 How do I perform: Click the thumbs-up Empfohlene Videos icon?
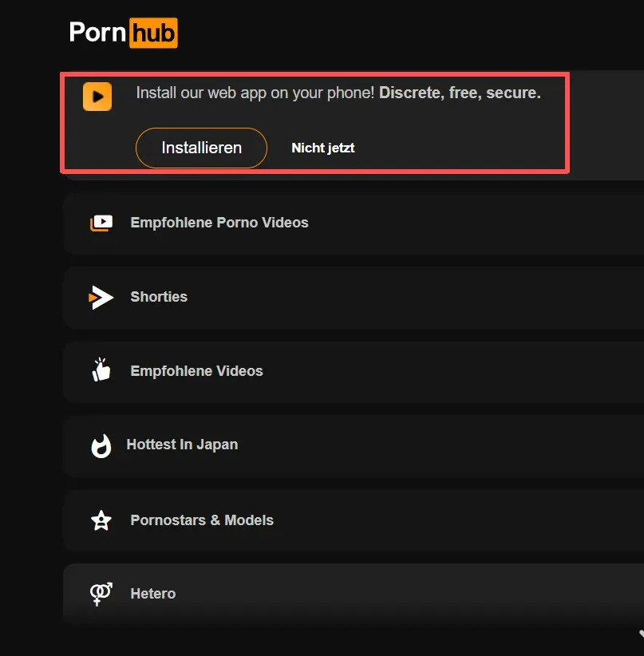(x=101, y=369)
